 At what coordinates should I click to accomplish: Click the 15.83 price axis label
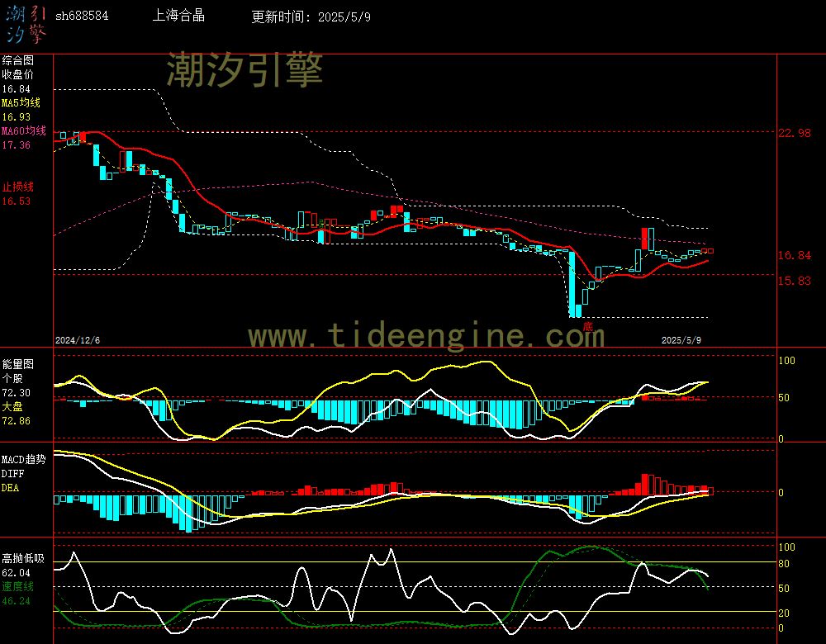tap(795, 281)
